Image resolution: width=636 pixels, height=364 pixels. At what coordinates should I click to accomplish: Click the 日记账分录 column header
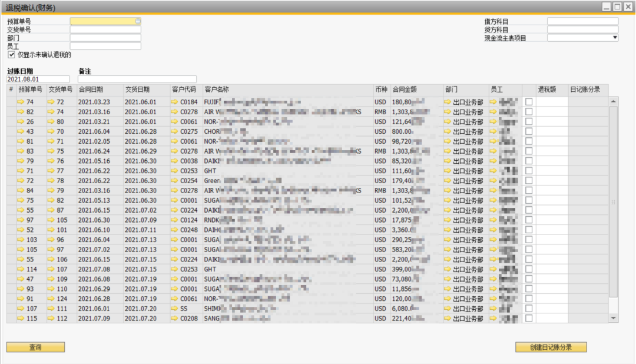tap(588, 90)
